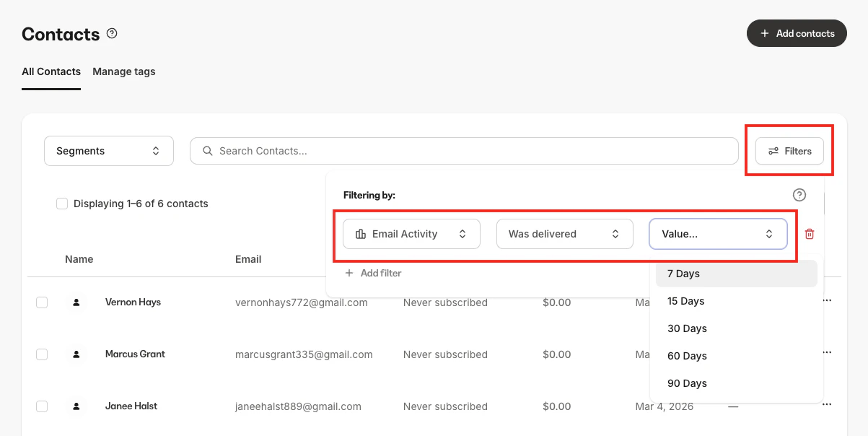Click Add filter link

(x=373, y=273)
